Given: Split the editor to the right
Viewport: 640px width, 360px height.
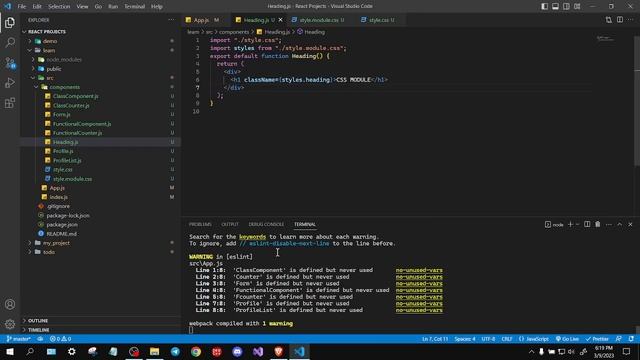Looking at the screenshot, I should tap(620, 20).
